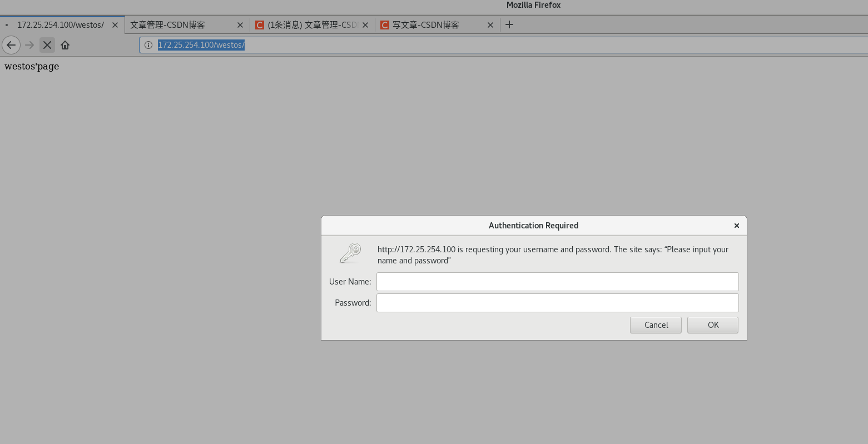Click the Password: label
Screen dimensions: 868x444
point(353,303)
